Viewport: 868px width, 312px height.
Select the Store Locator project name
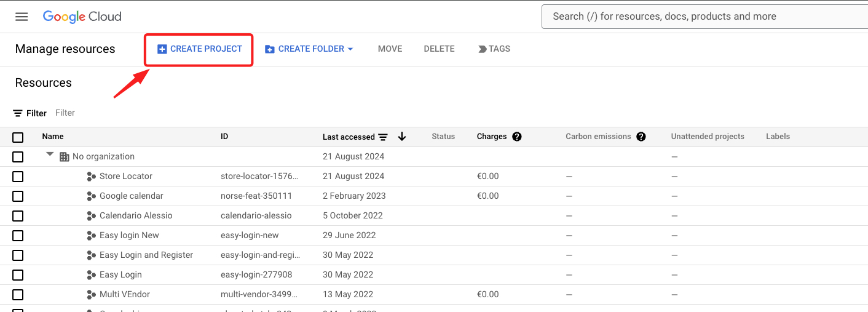pos(126,177)
